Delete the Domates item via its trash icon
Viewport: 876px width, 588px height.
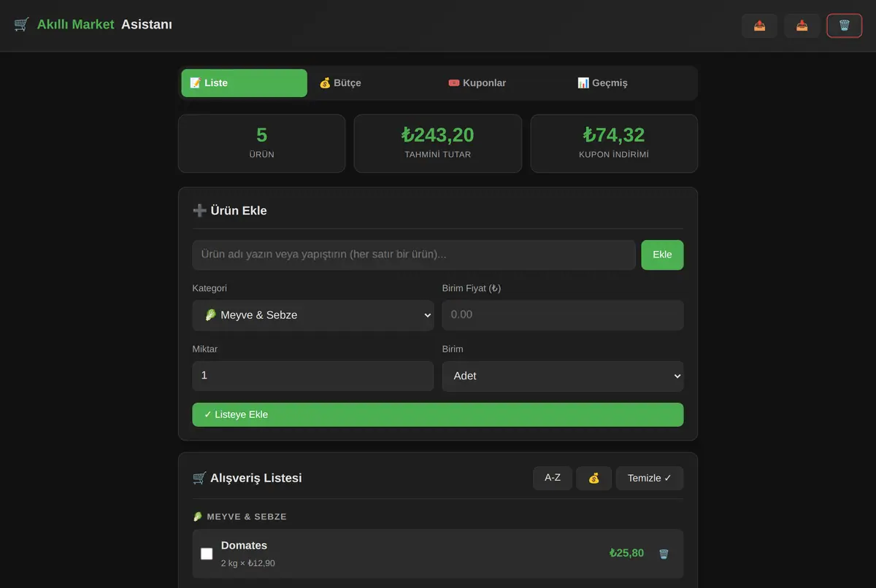click(x=664, y=554)
